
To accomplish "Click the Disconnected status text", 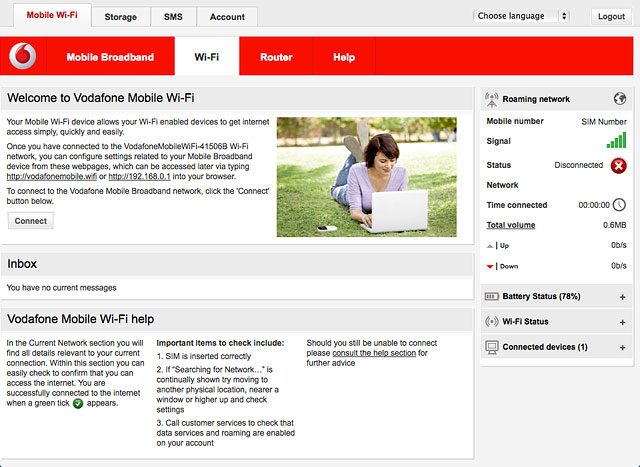I will click(x=578, y=165).
